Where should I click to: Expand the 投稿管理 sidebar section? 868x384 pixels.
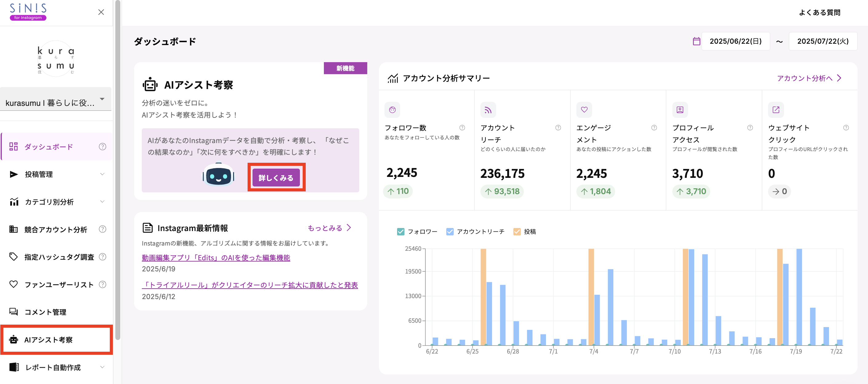(103, 174)
